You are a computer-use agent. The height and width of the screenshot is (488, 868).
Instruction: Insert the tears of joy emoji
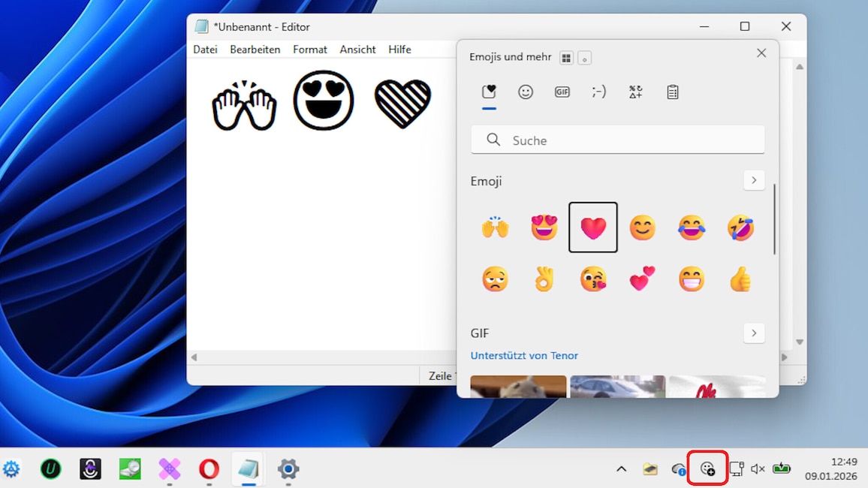(692, 227)
